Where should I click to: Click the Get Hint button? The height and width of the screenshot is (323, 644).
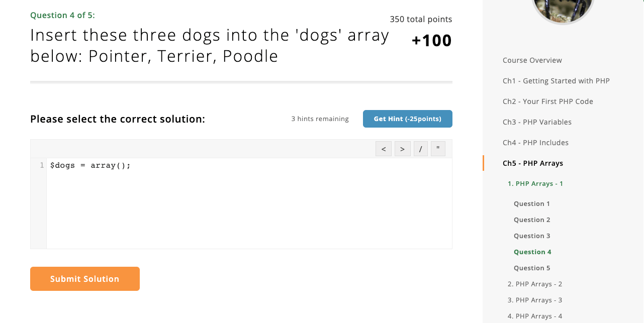[407, 119]
